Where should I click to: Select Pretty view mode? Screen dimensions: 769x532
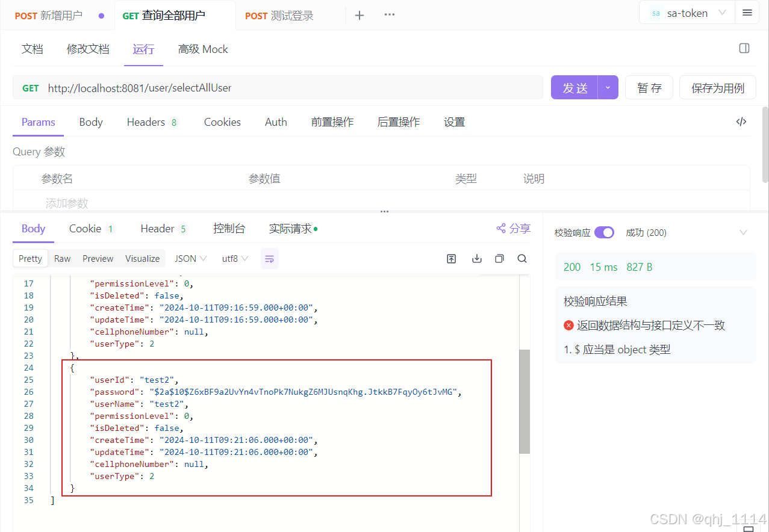pyautogui.click(x=30, y=259)
